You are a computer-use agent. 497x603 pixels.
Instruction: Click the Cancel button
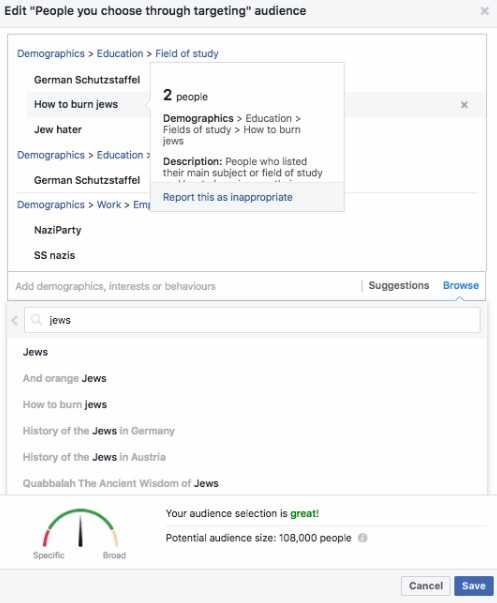pos(425,586)
